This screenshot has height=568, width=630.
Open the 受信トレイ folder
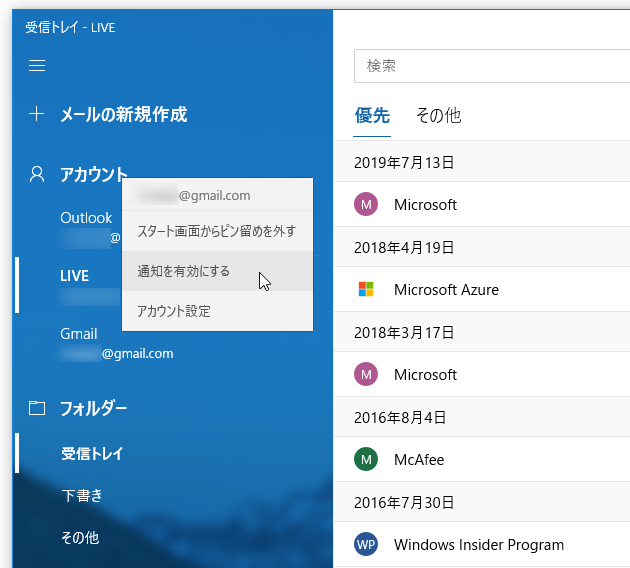point(92,454)
